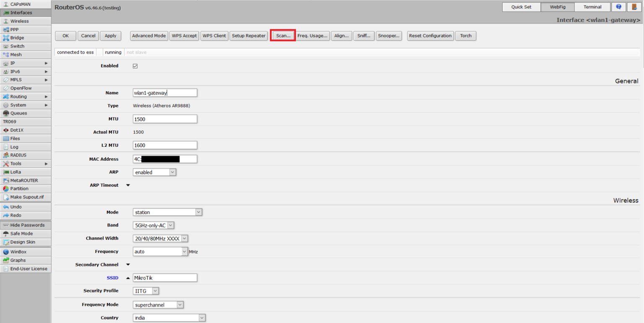The height and width of the screenshot is (323, 644).
Task: Click the logout icon at top right
Action: pos(634,7)
